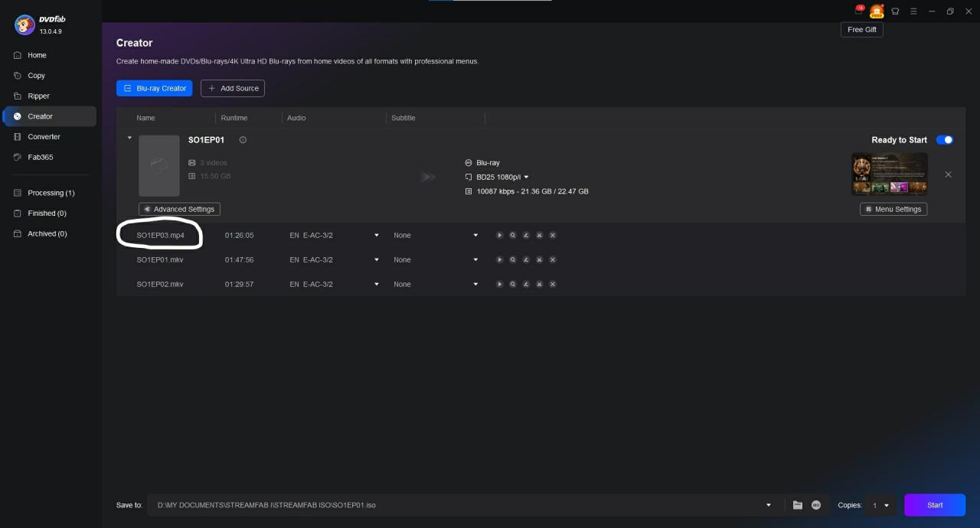
Task: Toggle the Ready to Start switch
Action: pyautogui.click(x=945, y=140)
